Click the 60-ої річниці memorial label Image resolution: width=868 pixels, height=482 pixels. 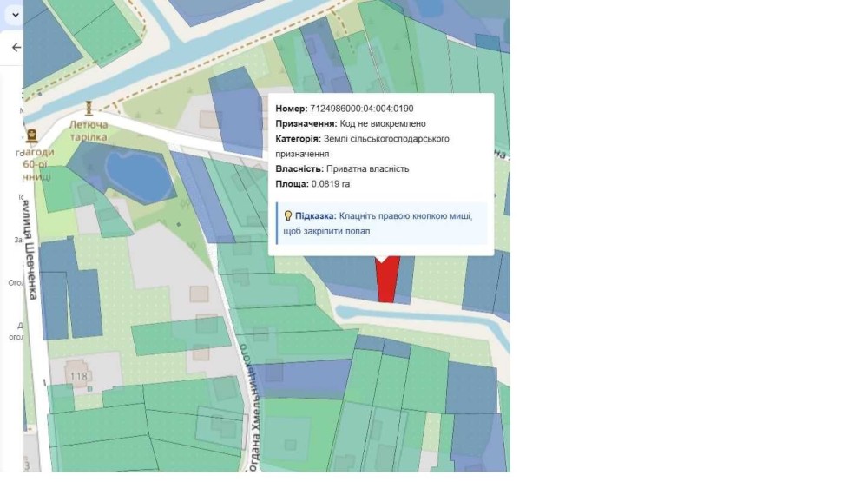(x=37, y=164)
